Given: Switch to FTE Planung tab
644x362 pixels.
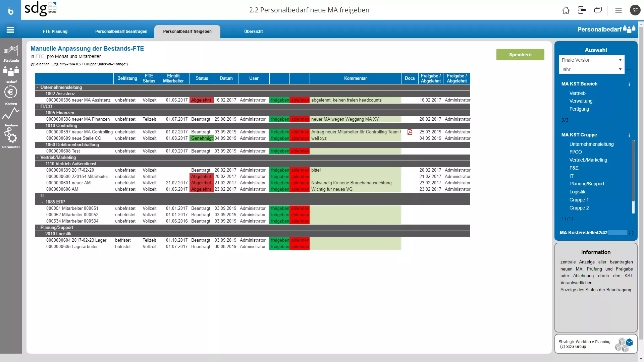Looking at the screenshot, I should click(x=55, y=32).
